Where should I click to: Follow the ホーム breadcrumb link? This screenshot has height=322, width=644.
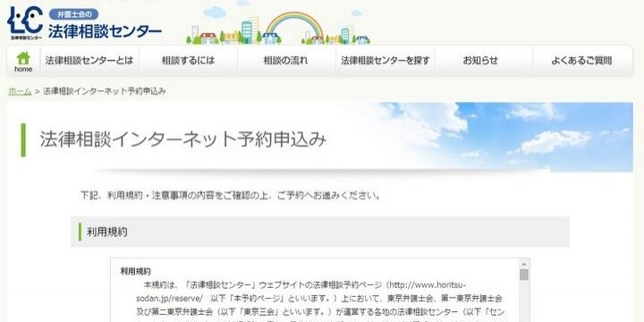20,91
